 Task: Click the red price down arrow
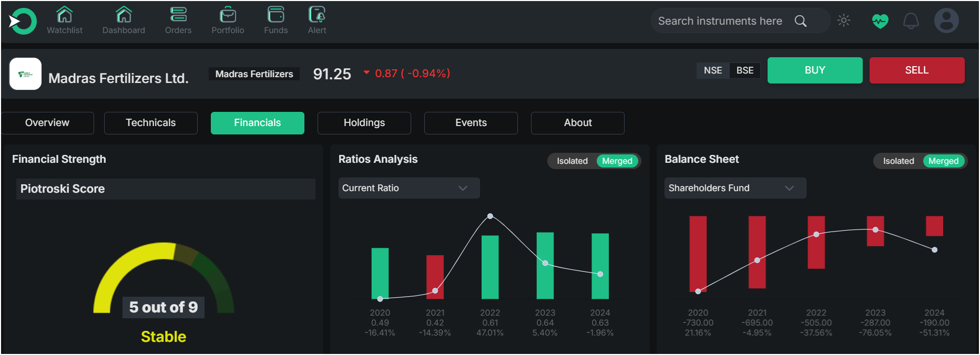pyautogui.click(x=366, y=72)
